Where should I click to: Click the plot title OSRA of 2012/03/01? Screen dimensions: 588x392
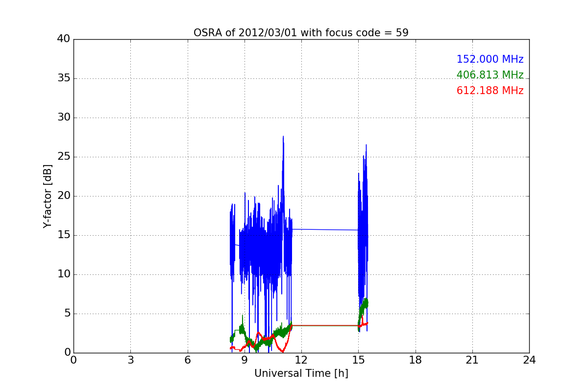point(301,33)
